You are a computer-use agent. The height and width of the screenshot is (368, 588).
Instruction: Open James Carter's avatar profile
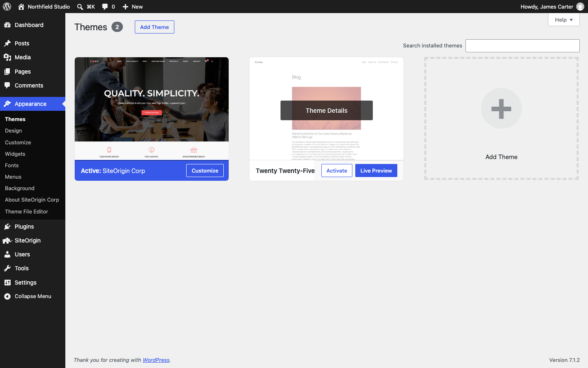tap(580, 7)
